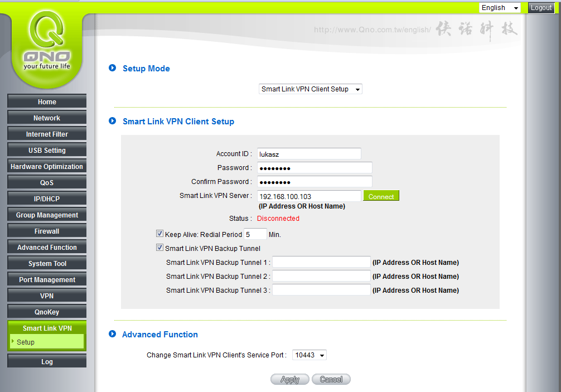This screenshot has width=561, height=392.
Task: Click the Qno.com.tw URL text
Action: point(373,30)
